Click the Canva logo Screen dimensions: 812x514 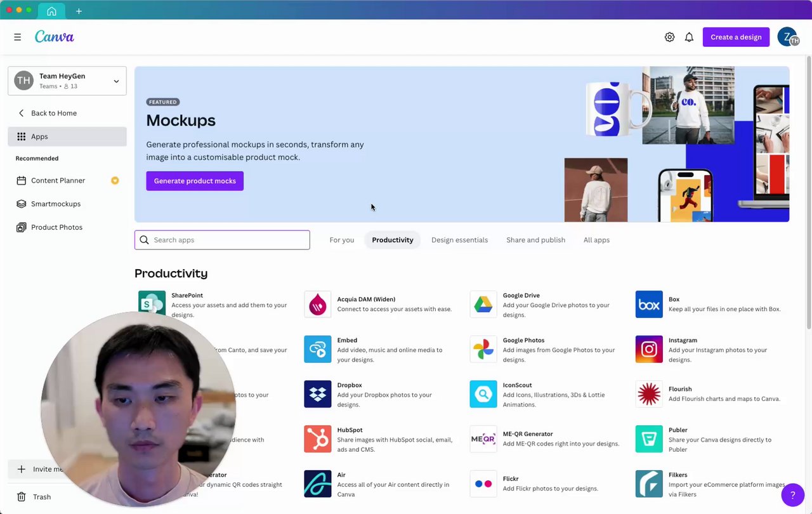[55, 37]
